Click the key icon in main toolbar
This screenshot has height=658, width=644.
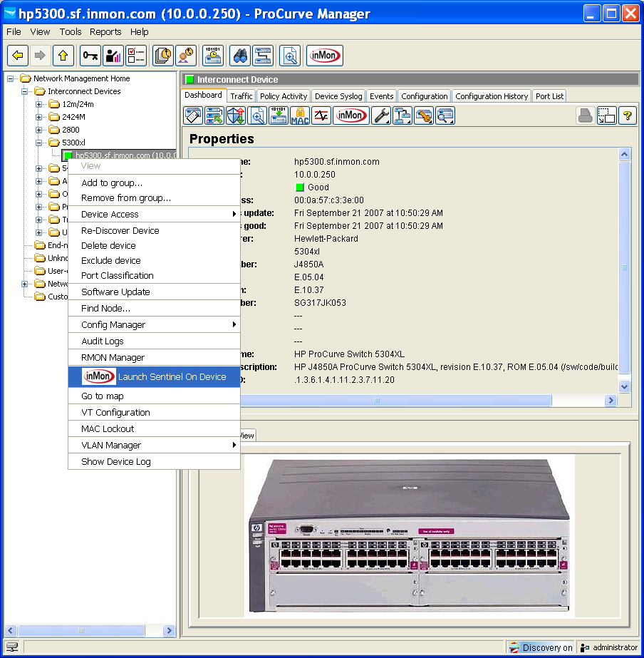click(90, 56)
